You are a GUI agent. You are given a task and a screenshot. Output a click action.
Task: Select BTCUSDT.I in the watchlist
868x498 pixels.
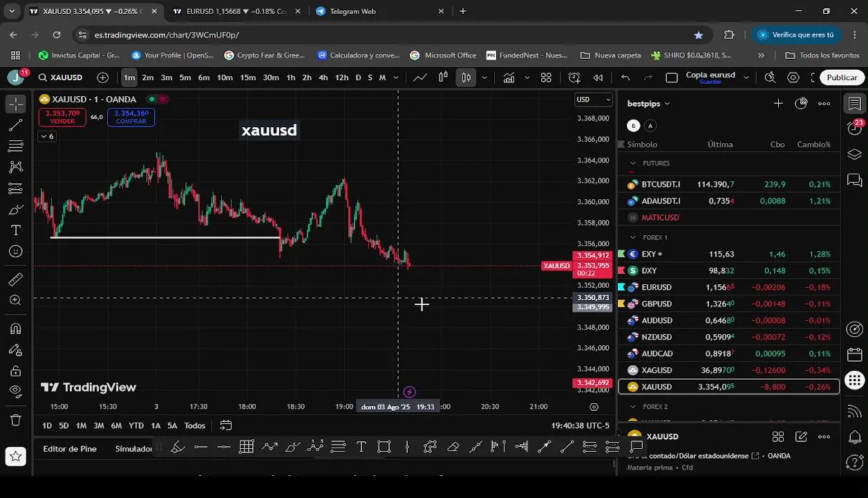(728, 185)
